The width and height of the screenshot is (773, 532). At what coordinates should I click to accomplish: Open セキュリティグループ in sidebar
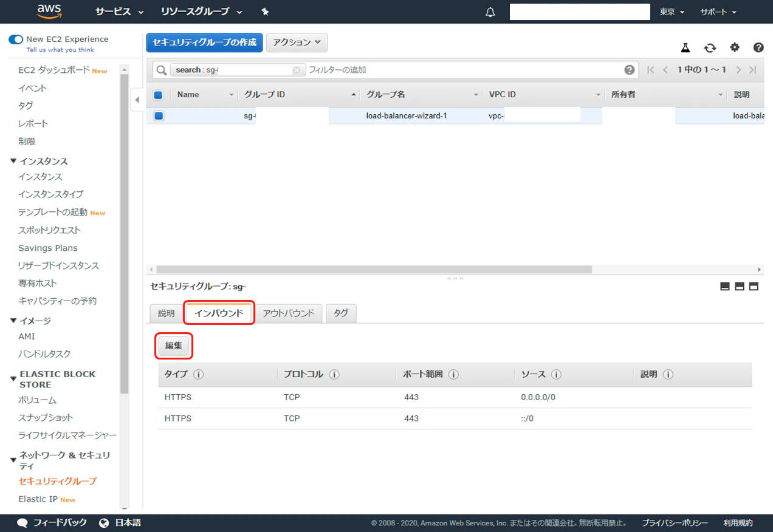point(57,481)
